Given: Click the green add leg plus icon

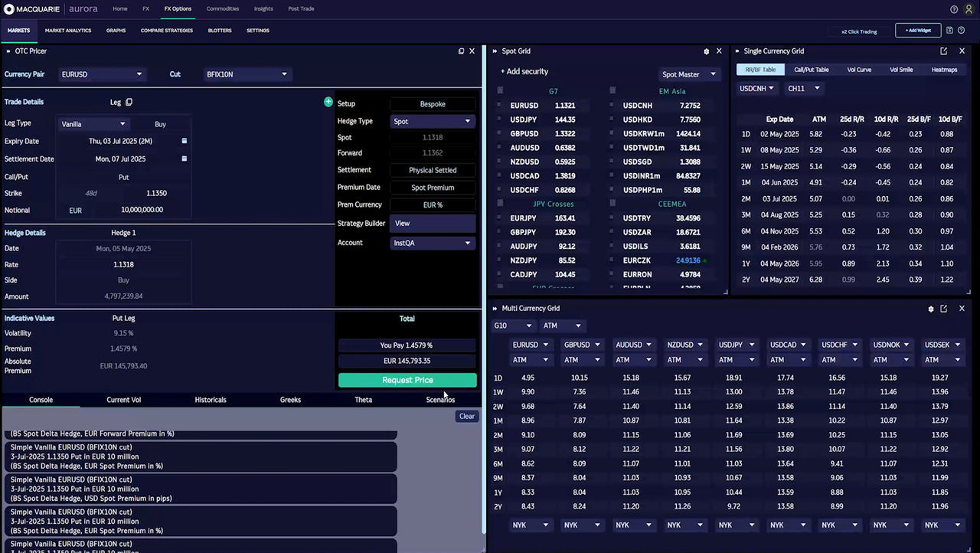Looking at the screenshot, I should pos(328,102).
